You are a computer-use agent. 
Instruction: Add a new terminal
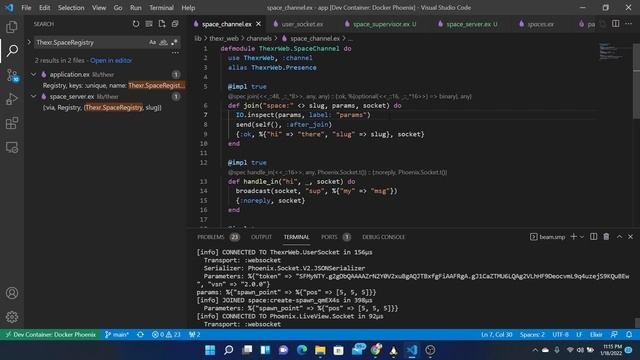(x=573, y=237)
